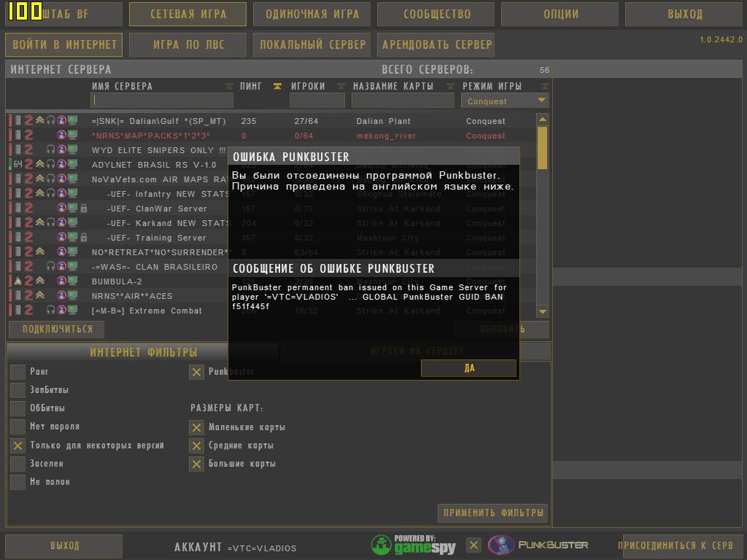Click the yellow sort arrow beside ПИНГ
This screenshot has height=560, width=747.
click(277, 86)
